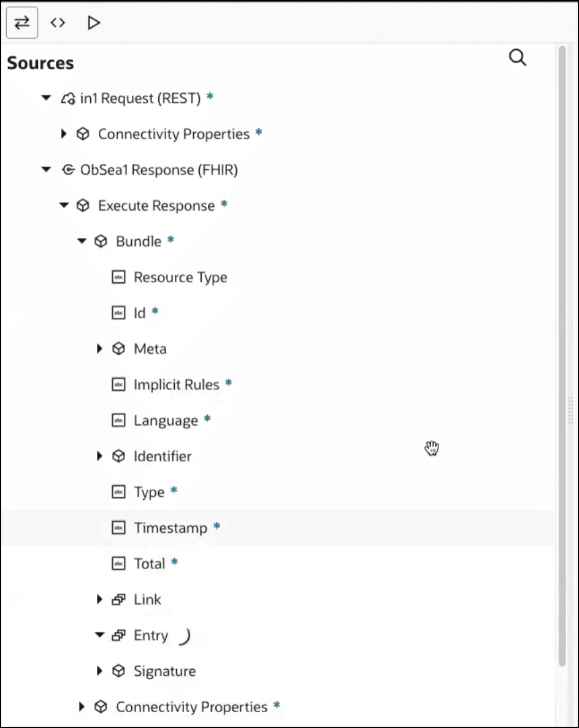This screenshot has width=579, height=728.
Task: Open the code view icon
Action: pos(58,22)
